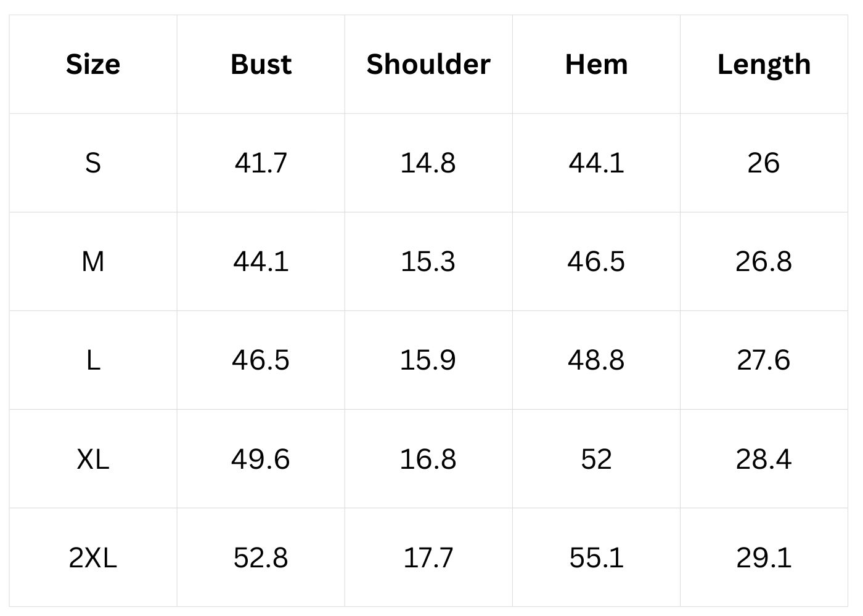The image size is (863, 616).
Task: Select the XL size row label
Action: [93, 459]
